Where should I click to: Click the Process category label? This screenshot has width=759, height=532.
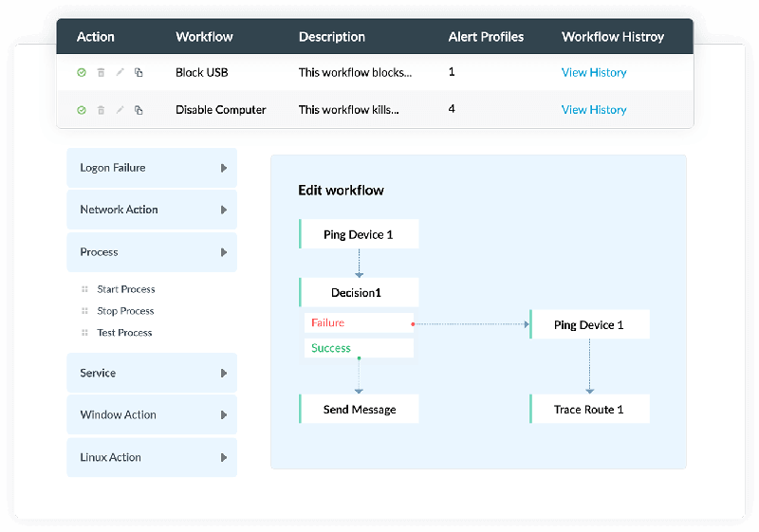pos(99,252)
